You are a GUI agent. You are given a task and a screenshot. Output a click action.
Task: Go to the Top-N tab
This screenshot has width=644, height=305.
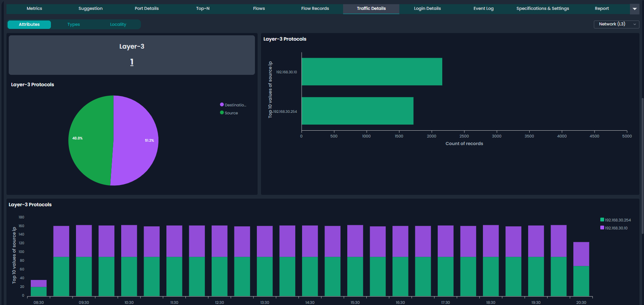pyautogui.click(x=203, y=8)
